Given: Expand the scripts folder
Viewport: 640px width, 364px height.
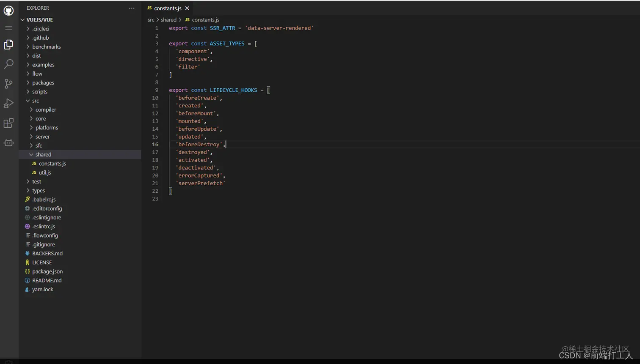Looking at the screenshot, I should [x=80, y=92].
